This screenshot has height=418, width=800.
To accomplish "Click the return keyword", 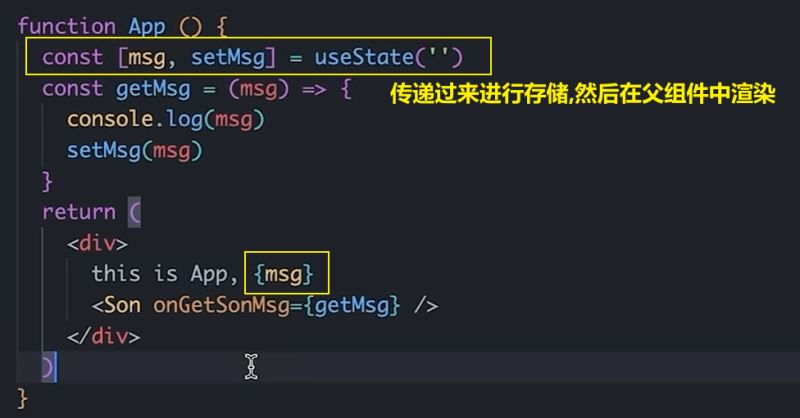I will (79, 212).
